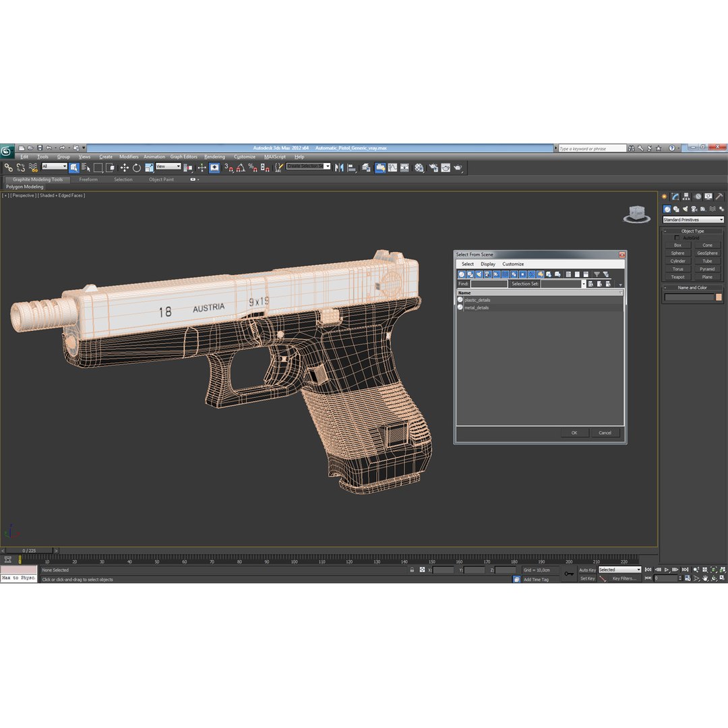728x728 pixels.
Task: Select the Link tool in main toolbar
Action: pos(8,168)
